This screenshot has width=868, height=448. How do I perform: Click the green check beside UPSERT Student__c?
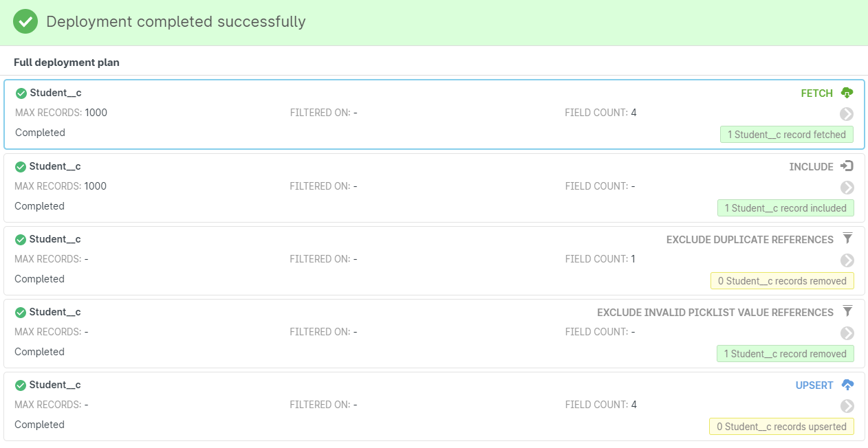[x=21, y=385]
